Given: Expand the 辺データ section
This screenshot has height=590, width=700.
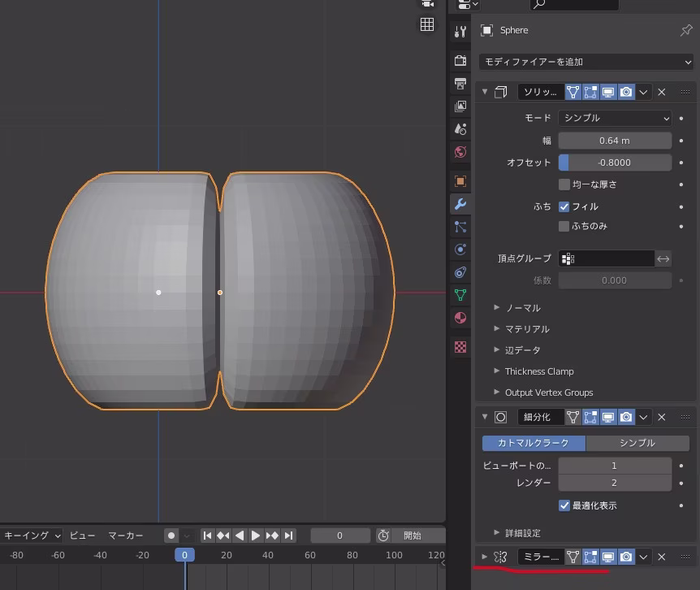Looking at the screenshot, I should [517, 350].
